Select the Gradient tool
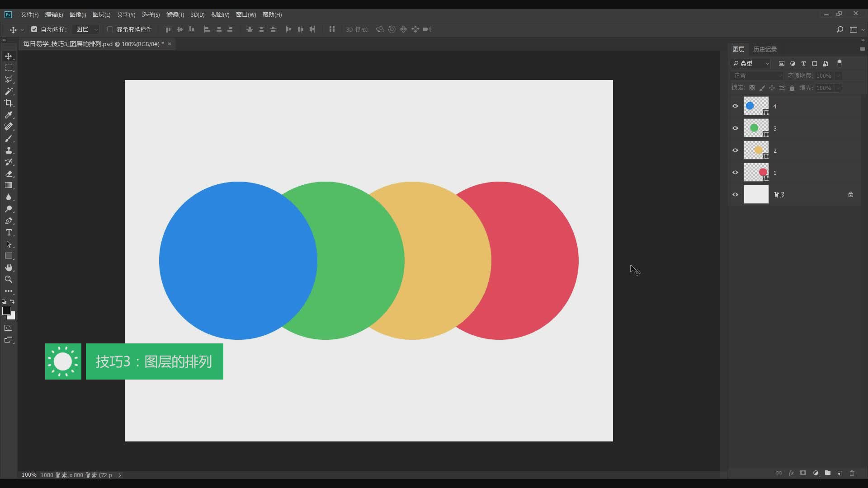Screen dimensions: 868x488 (x=9, y=185)
